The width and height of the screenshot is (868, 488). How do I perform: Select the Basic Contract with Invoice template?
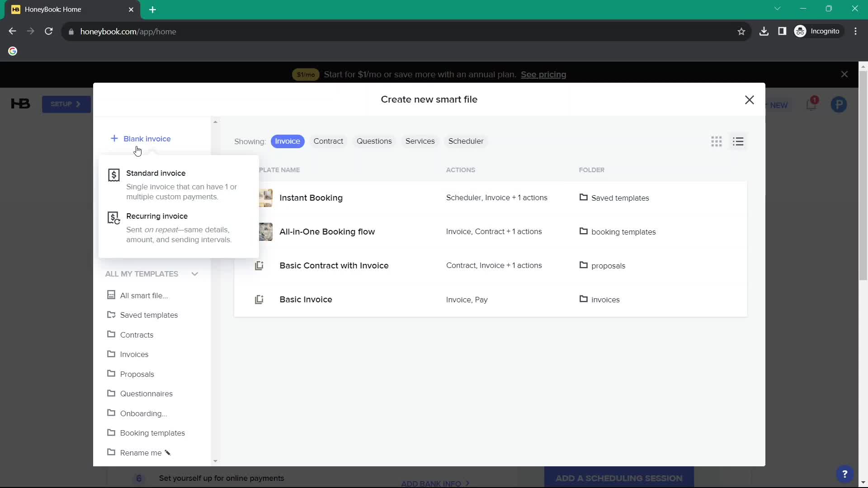(x=334, y=265)
